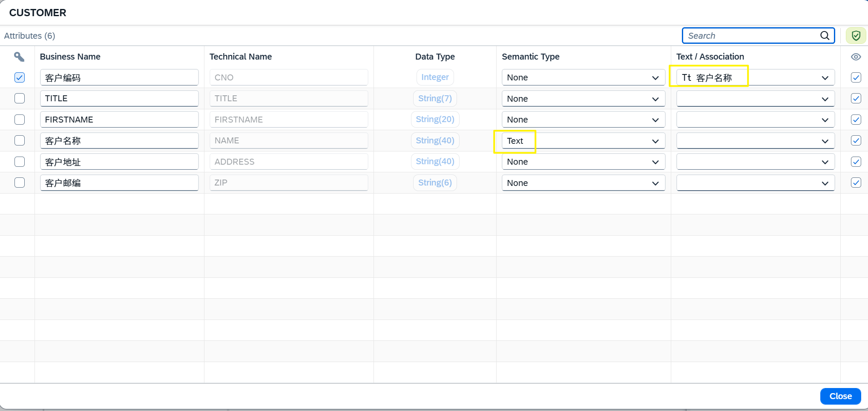The width and height of the screenshot is (868, 411).
Task: Toggle visibility checkbox for NAME row
Action: pyautogui.click(x=856, y=140)
